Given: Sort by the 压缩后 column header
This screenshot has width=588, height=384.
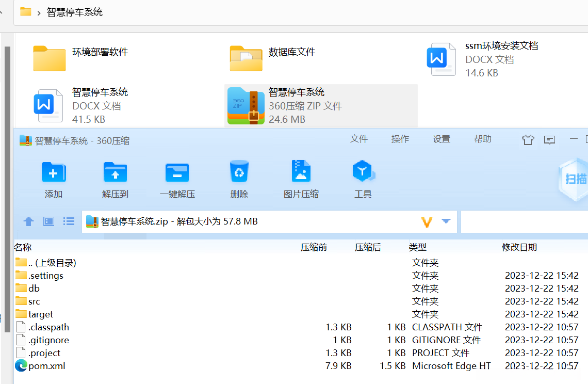Looking at the screenshot, I should pyautogui.click(x=368, y=247).
